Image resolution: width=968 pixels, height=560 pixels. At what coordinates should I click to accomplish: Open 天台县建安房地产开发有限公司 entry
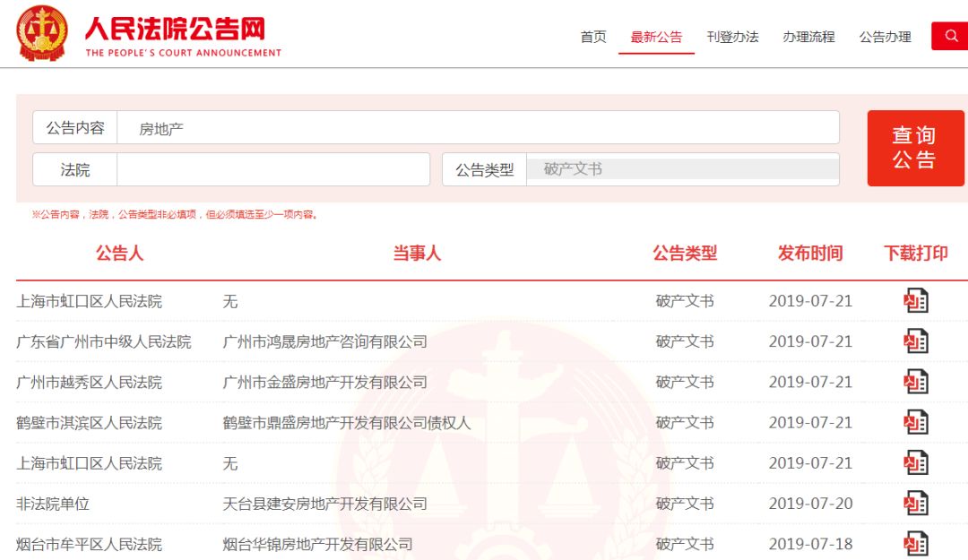pos(324,504)
